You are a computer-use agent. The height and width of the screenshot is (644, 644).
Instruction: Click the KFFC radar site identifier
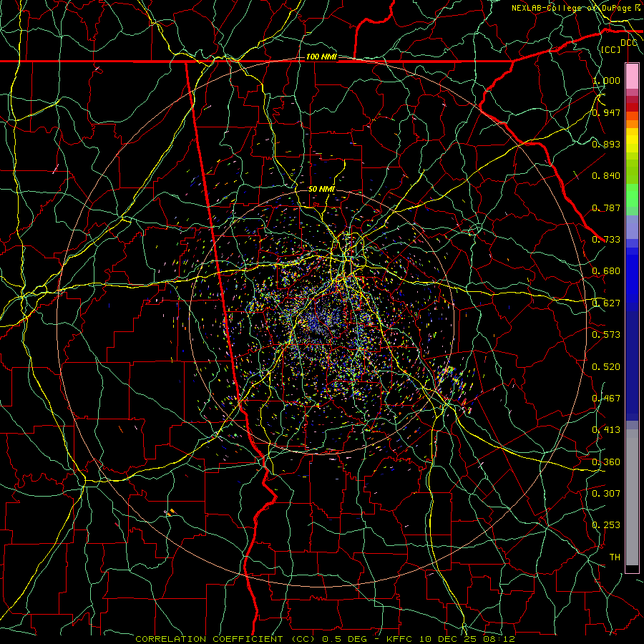(x=399, y=639)
